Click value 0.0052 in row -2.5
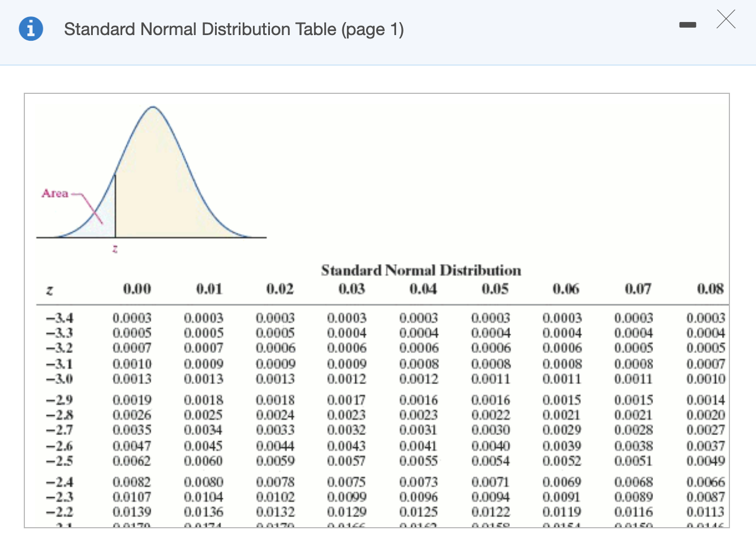This screenshot has width=756, height=543. pos(562,460)
